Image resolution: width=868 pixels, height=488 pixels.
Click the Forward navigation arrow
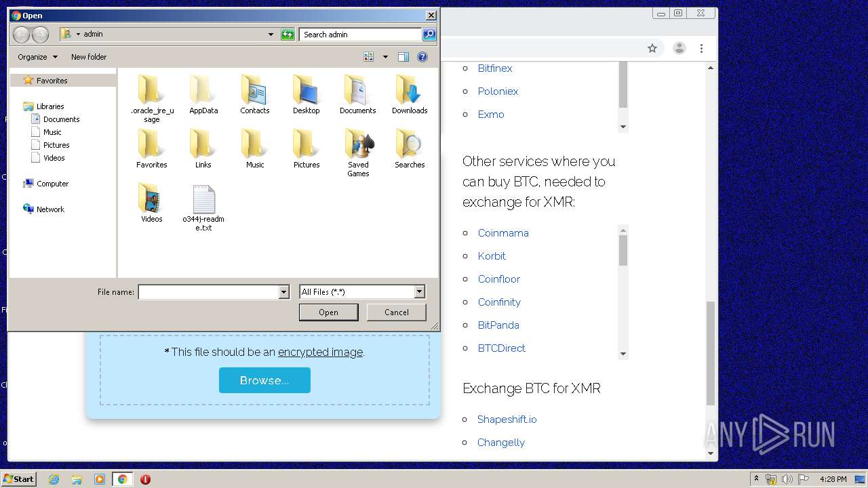click(x=40, y=35)
